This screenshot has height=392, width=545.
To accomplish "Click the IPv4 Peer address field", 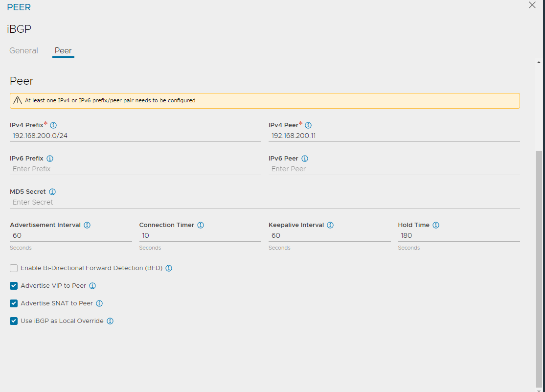I will pos(394,136).
